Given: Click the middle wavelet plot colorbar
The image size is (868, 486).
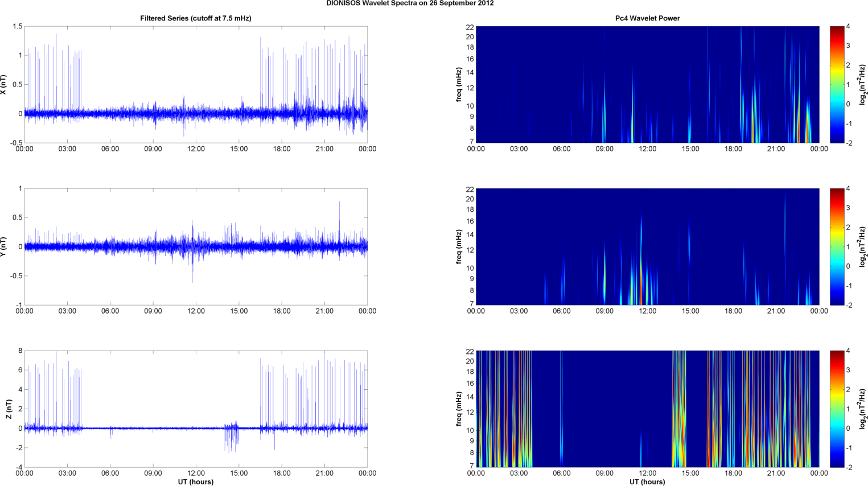Looking at the screenshot, I should tap(837, 246).
